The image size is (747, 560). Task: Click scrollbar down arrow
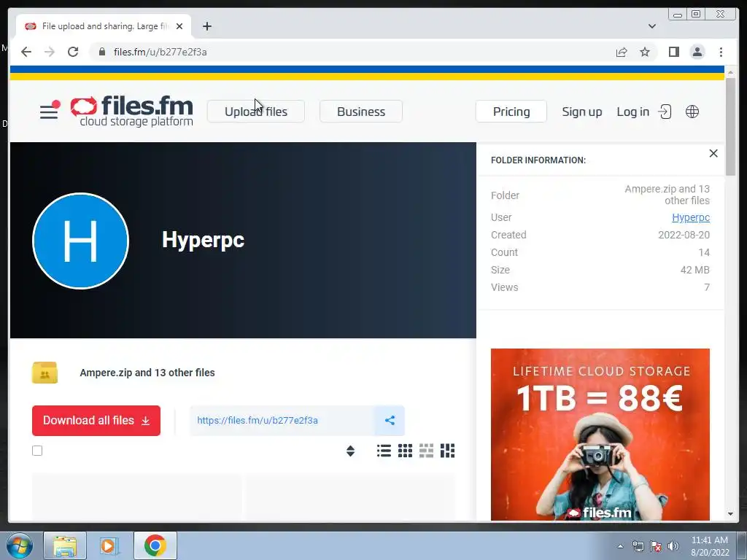(730, 514)
